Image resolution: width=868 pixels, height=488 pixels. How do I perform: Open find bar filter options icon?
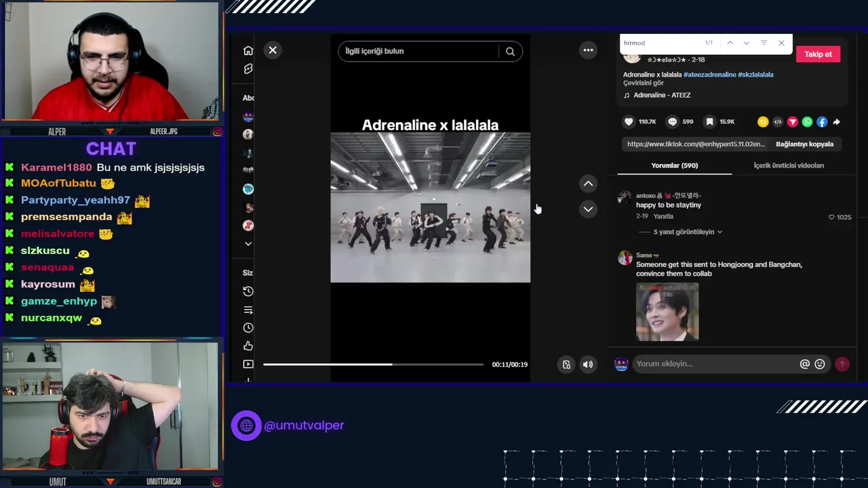point(764,43)
